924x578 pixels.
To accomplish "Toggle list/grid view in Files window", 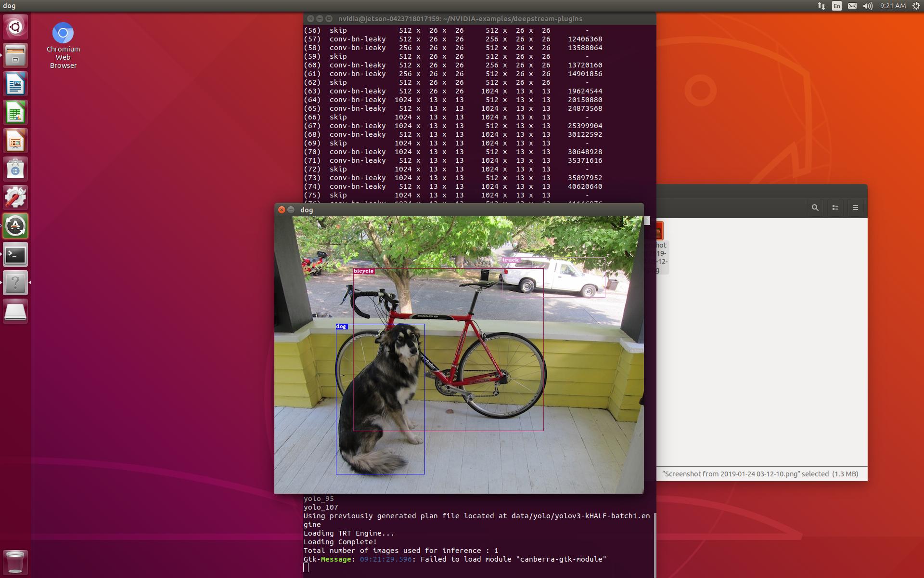I will [x=835, y=208].
